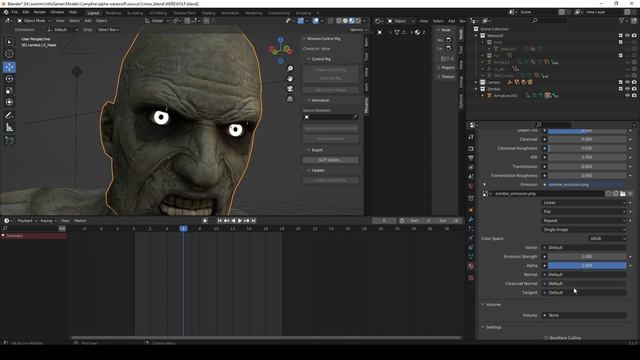The height and width of the screenshot is (360, 640).
Task: Select the Add Cube tool
Action: tap(9, 141)
